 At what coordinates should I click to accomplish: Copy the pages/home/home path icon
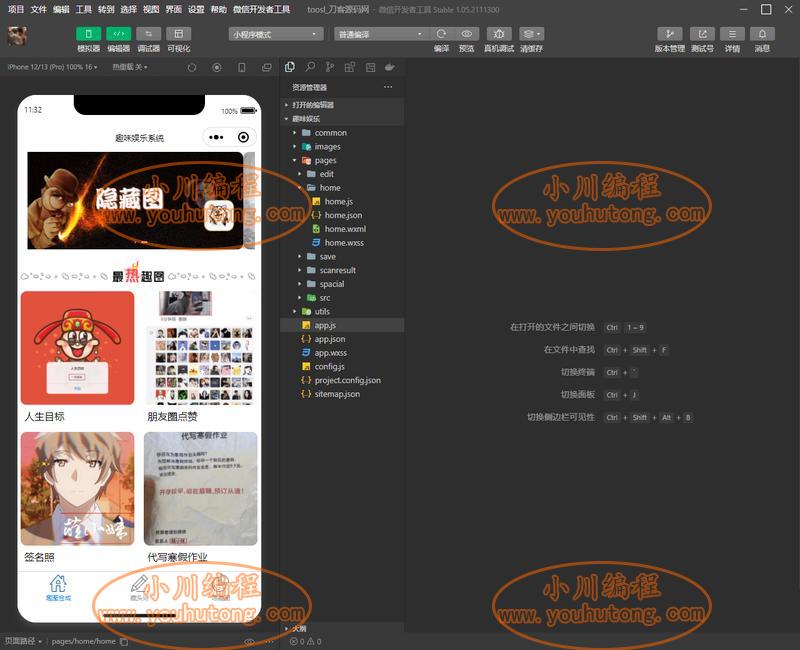pyautogui.click(x=123, y=641)
